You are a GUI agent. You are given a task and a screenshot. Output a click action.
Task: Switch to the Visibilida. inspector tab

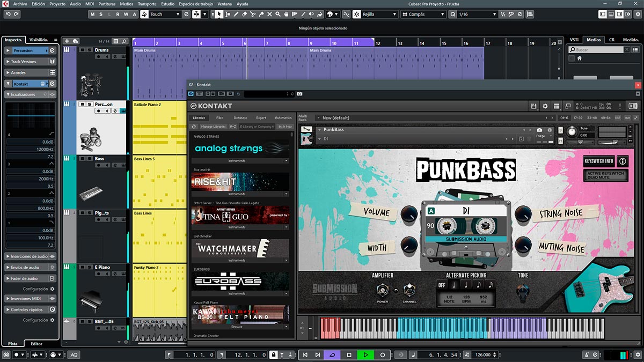(x=39, y=39)
